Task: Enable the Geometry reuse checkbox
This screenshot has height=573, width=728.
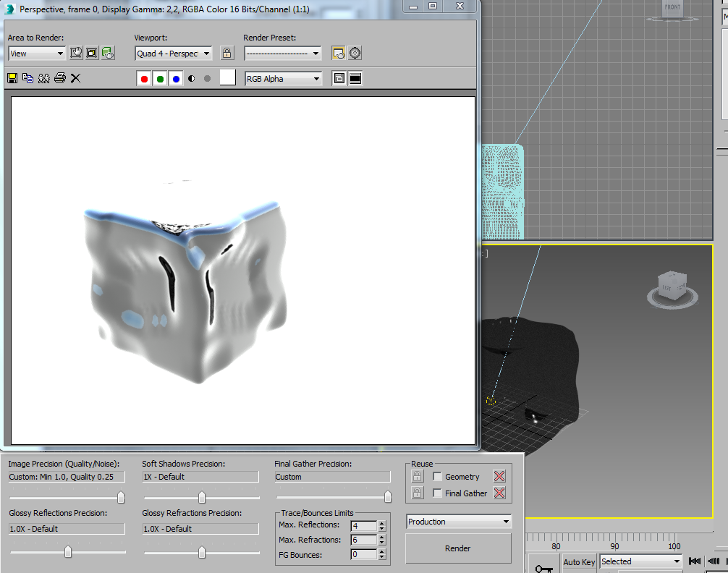Action: 437,477
